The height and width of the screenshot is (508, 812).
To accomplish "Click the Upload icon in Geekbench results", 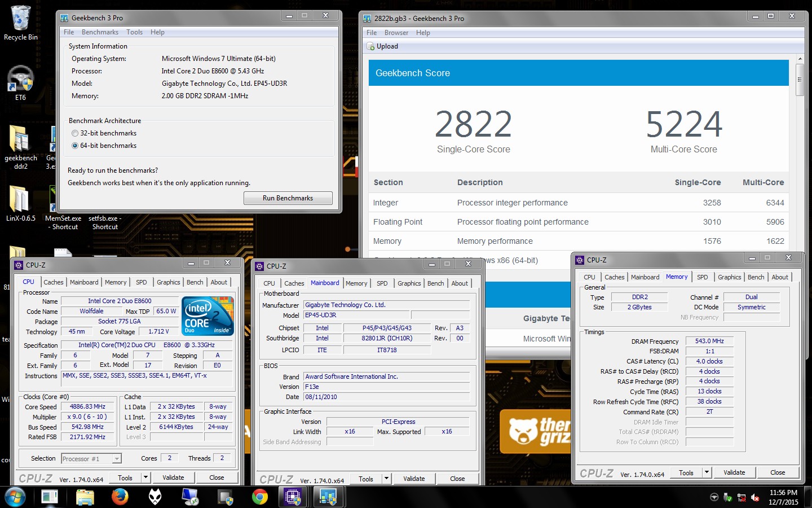I will (x=371, y=46).
